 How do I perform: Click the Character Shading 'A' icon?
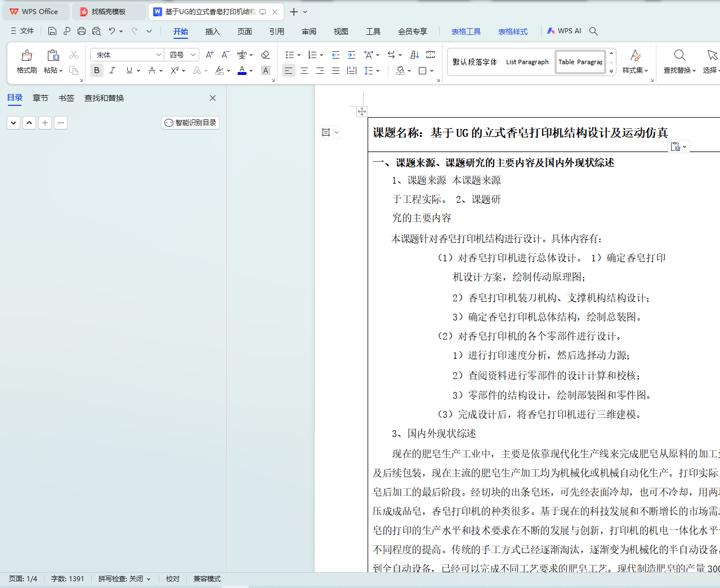coord(266,70)
